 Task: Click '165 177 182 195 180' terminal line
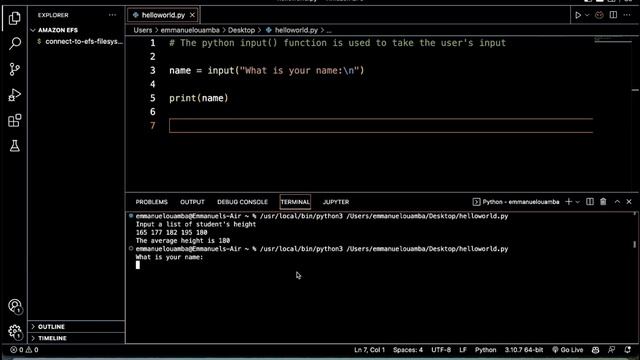(171, 233)
